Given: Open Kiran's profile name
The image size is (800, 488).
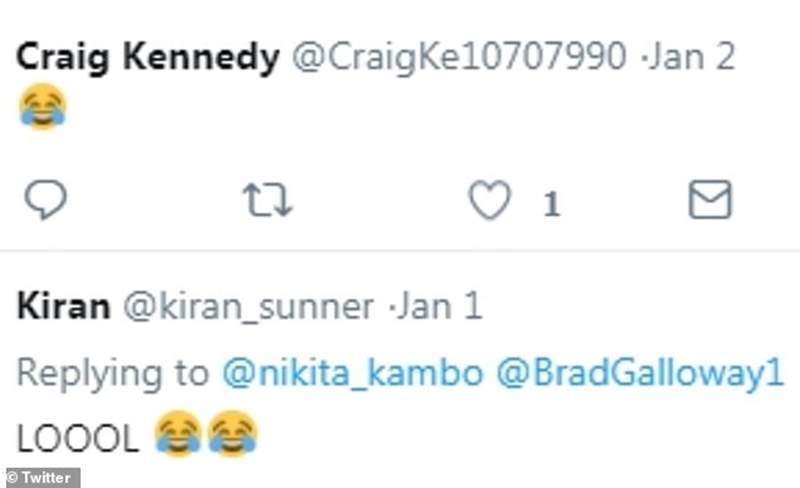Looking at the screenshot, I should point(63,307).
